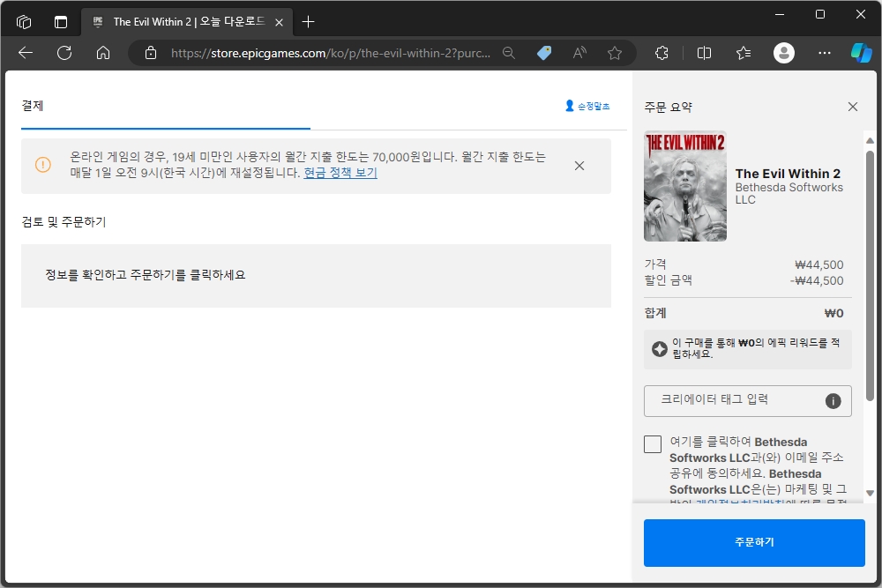Dismiss the monthly spending limit notice
The image size is (882, 588).
pyautogui.click(x=579, y=166)
